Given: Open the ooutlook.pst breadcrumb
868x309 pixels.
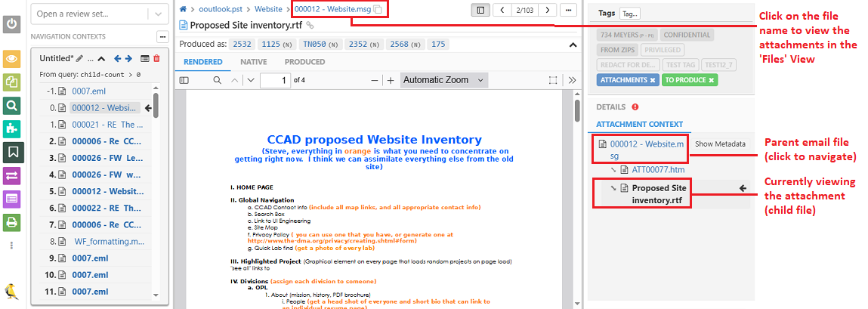Looking at the screenshot, I should click(x=222, y=9).
